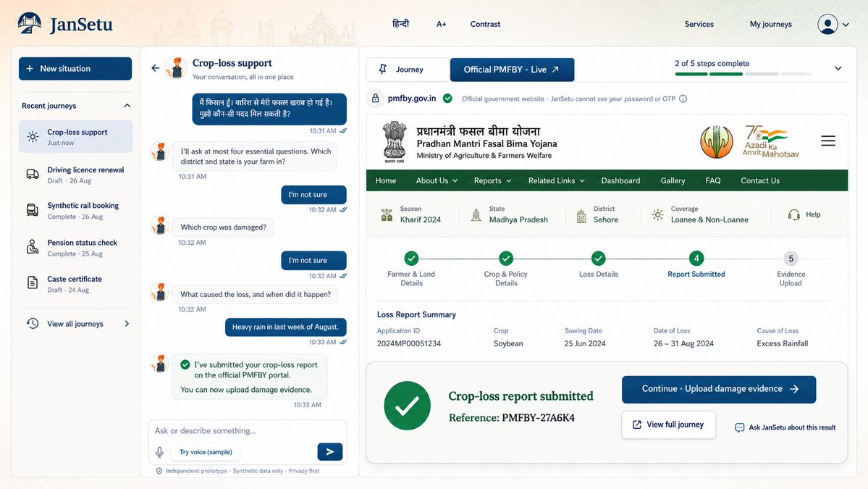Click the truck icon for Driving licence renewal

pyautogui.click(x=33, y=175)
